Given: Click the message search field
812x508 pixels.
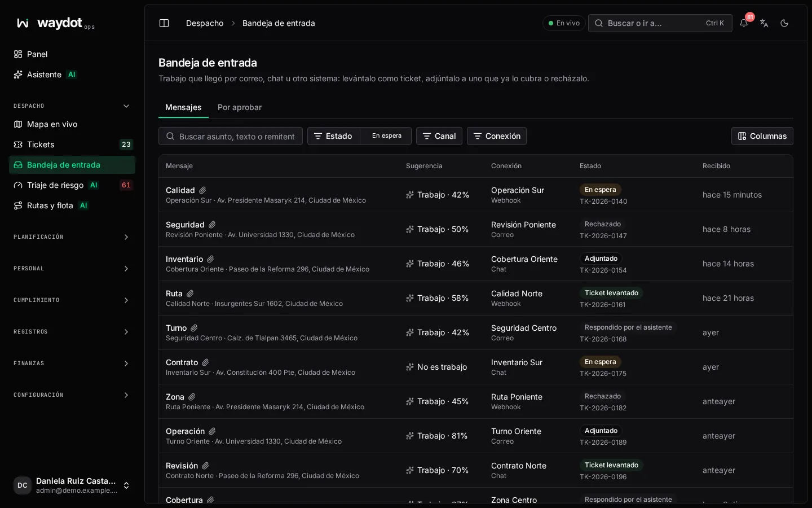Looking at the screenshot, I should 231,136.
